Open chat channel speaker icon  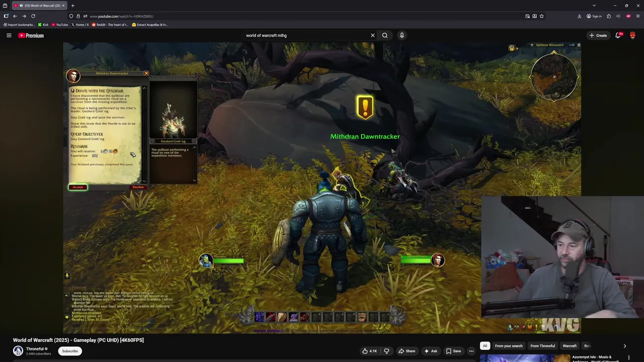[x=67, y=296]
